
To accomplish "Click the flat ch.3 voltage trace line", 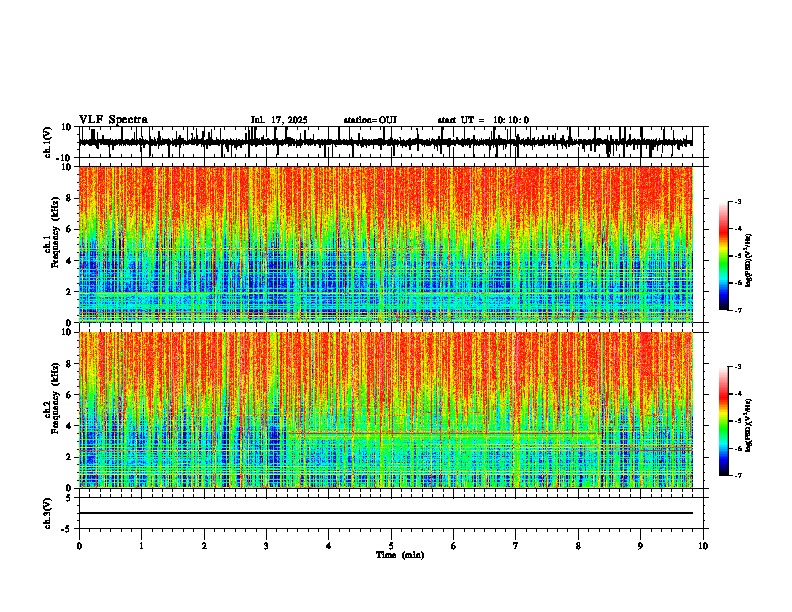I will coord(385,513).
